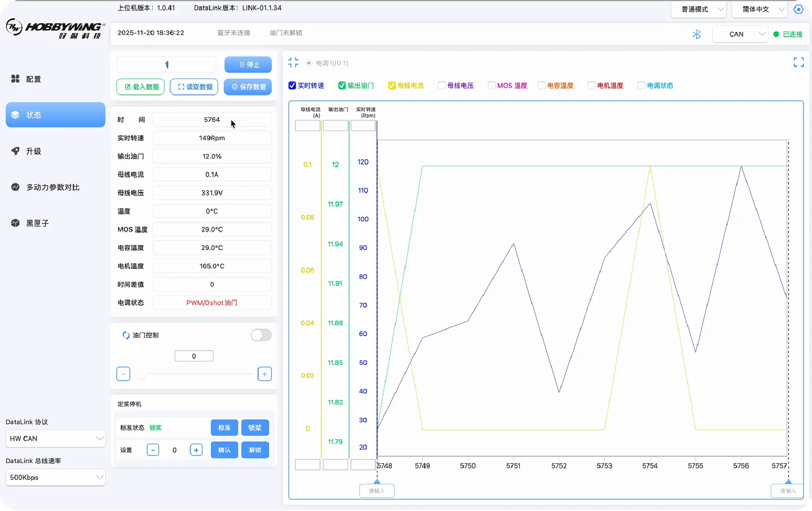Click the throttle value input field
The height and width of the screenshot is (511, 812).
194,356
